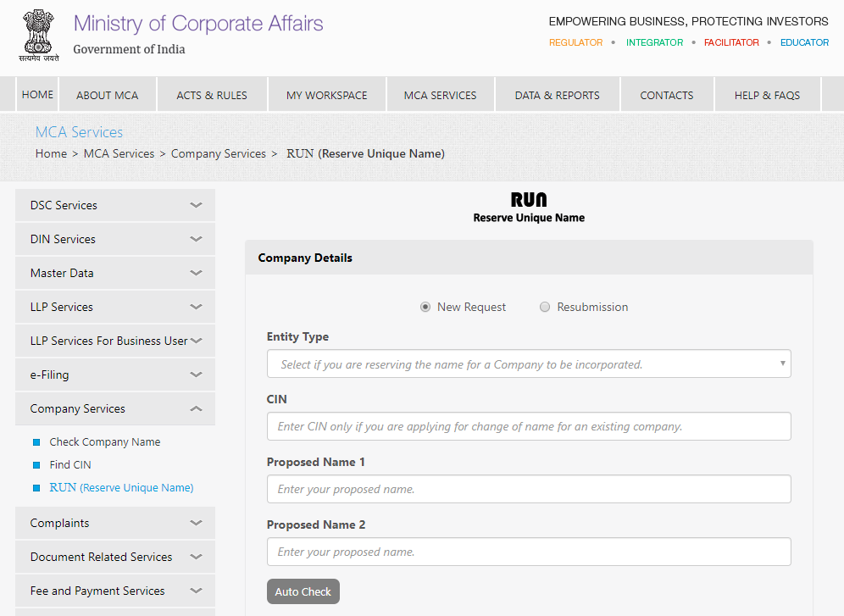Expand Fee and Payment Services chevron
The image size is (844, 616).
coord(196,591)
